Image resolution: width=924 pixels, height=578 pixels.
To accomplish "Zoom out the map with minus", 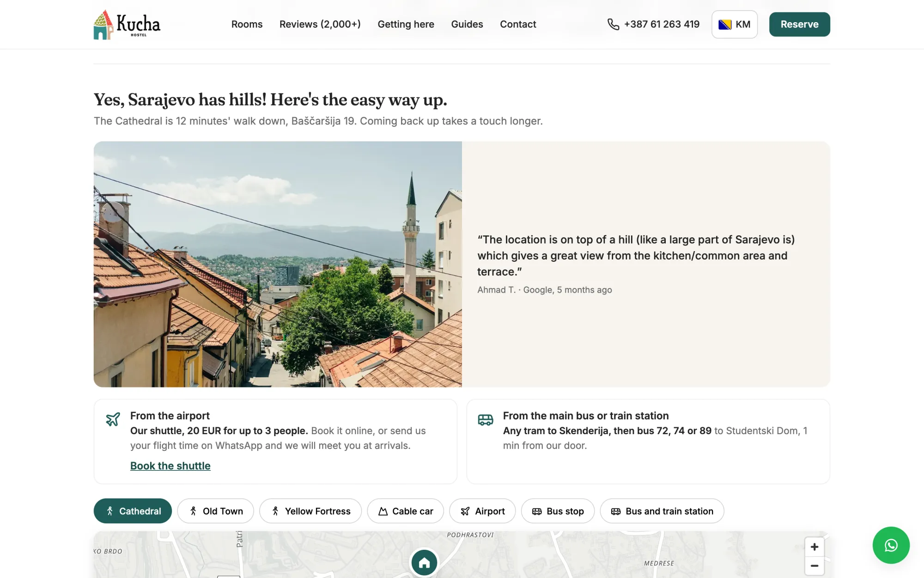I will pos(814,566).
